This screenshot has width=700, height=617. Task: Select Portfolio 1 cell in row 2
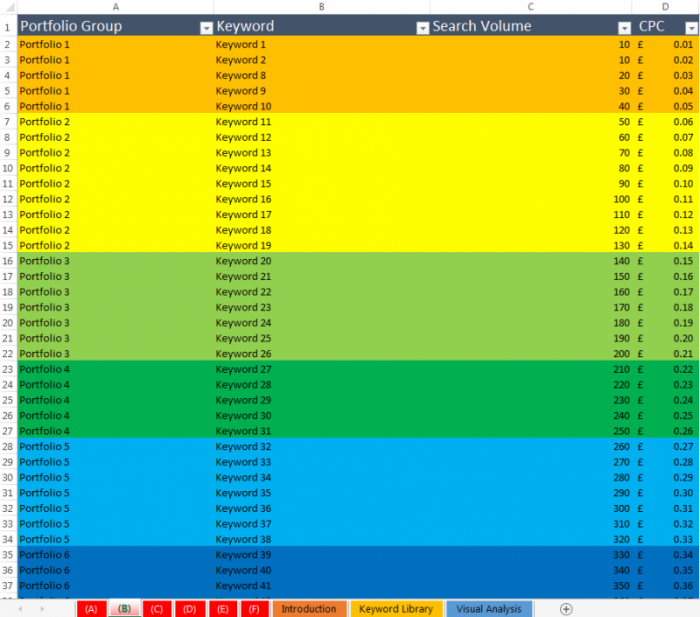(116, 44)
